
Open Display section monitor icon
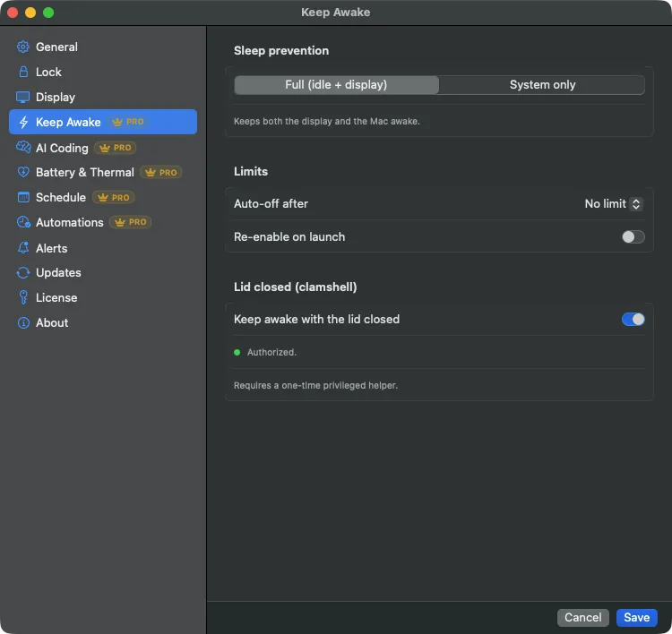pyautogui.click(x=23, y=97)
